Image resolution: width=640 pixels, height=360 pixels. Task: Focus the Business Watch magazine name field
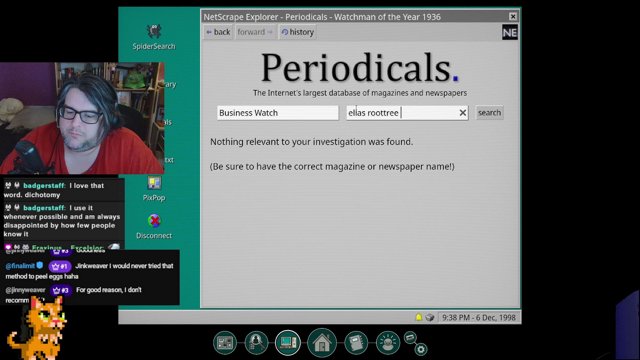pos(278,113)
